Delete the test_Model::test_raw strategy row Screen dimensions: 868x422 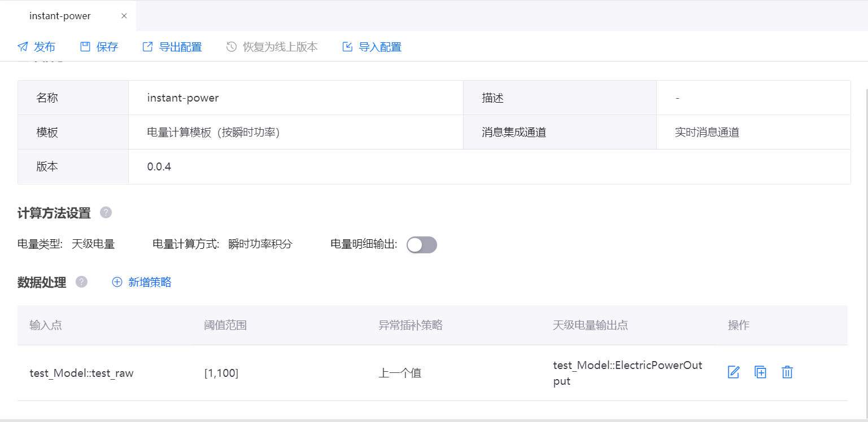tap(787, 372)
